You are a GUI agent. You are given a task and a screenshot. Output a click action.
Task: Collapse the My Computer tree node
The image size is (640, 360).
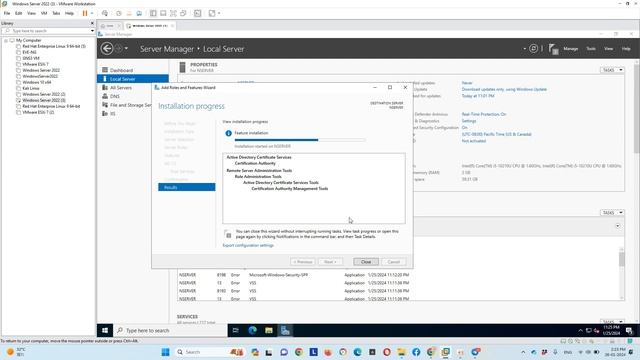[6, 40]
